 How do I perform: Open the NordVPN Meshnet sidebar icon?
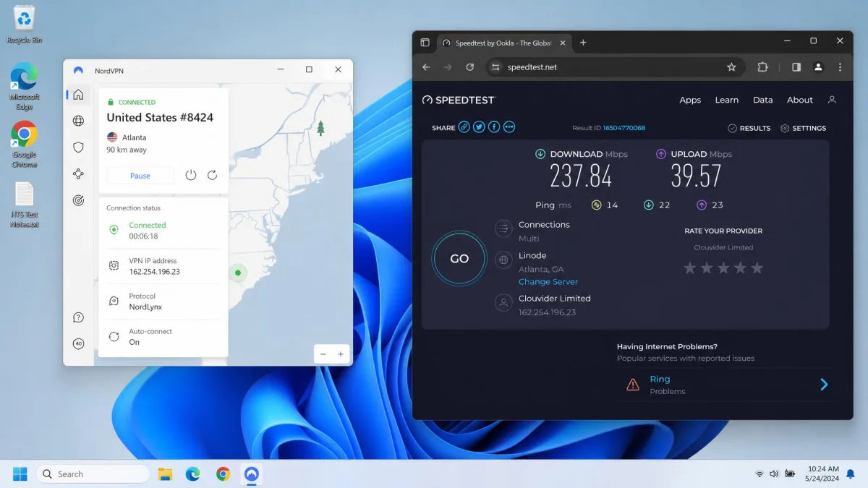coord(78,174)
